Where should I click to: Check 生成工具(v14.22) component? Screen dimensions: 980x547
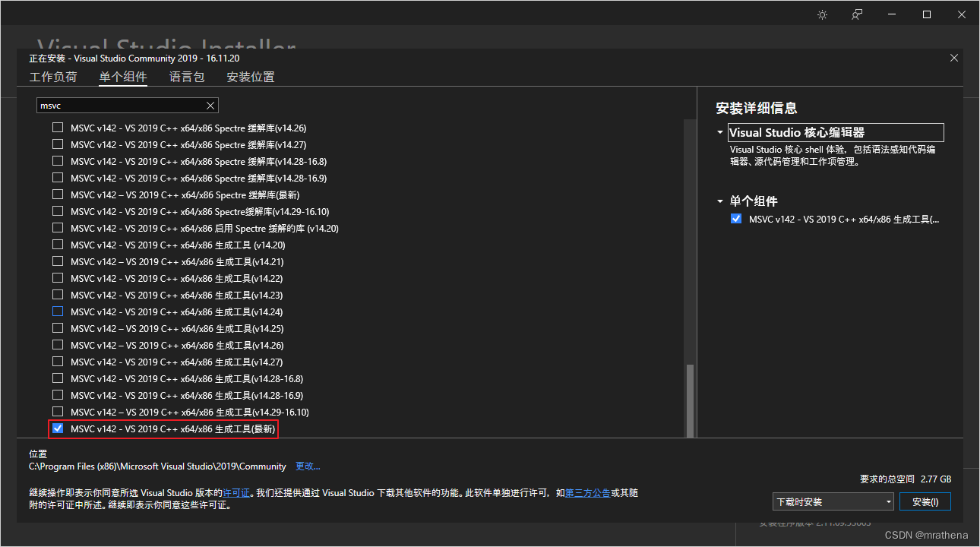point(58,278)
